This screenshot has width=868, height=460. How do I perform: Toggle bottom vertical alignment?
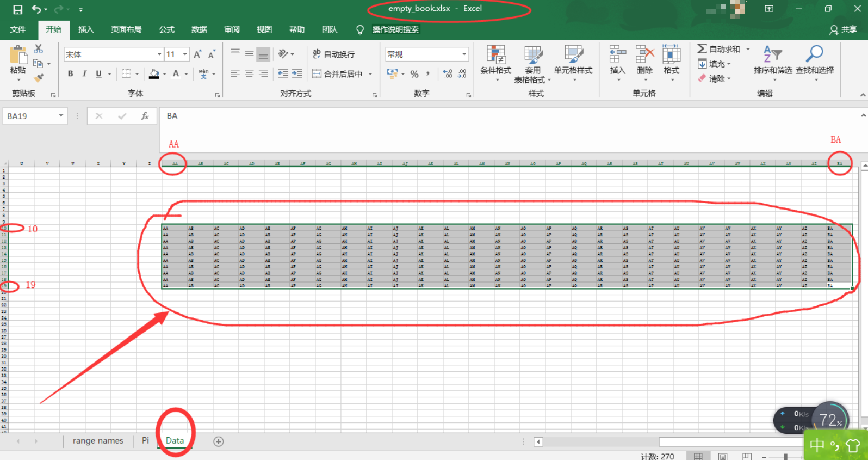pyautogui.click(x=263, y=53)
